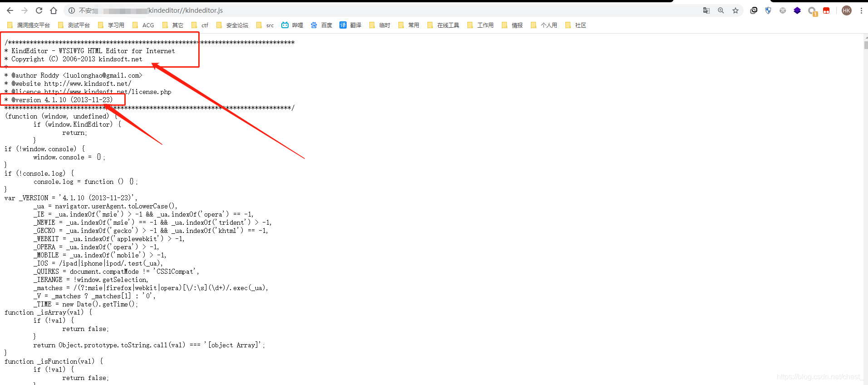Image resolution: width=868 pixels, height=385 pixels.
Task: Open 工作用 bookmark folder
Action: pos(481,25)
